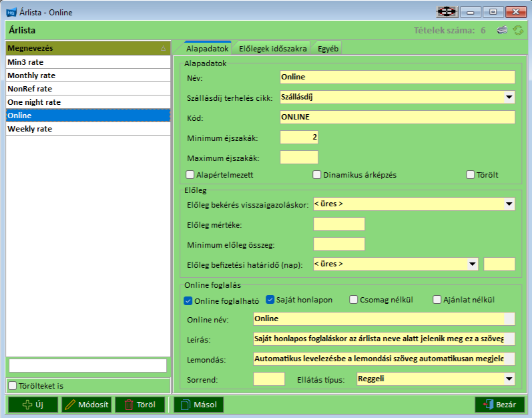The height and width of the screenshot is (418, 532).
Task: Tick the Törölt checkbox
Action: pos(470,175)
